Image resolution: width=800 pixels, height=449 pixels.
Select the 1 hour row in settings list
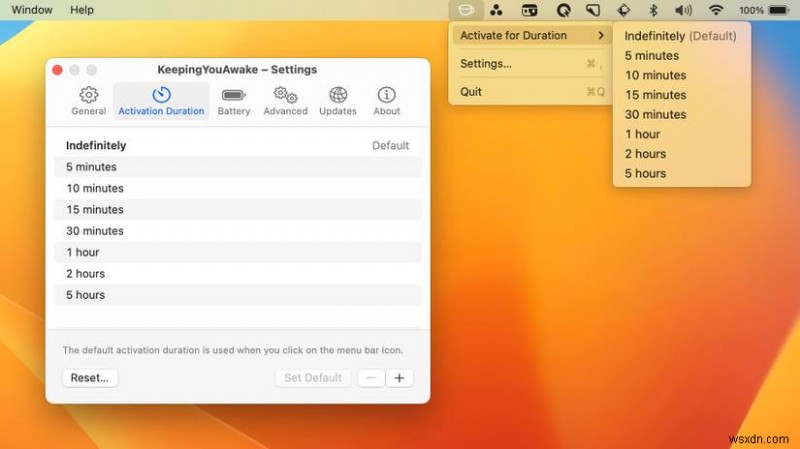(x=238, y=253)
